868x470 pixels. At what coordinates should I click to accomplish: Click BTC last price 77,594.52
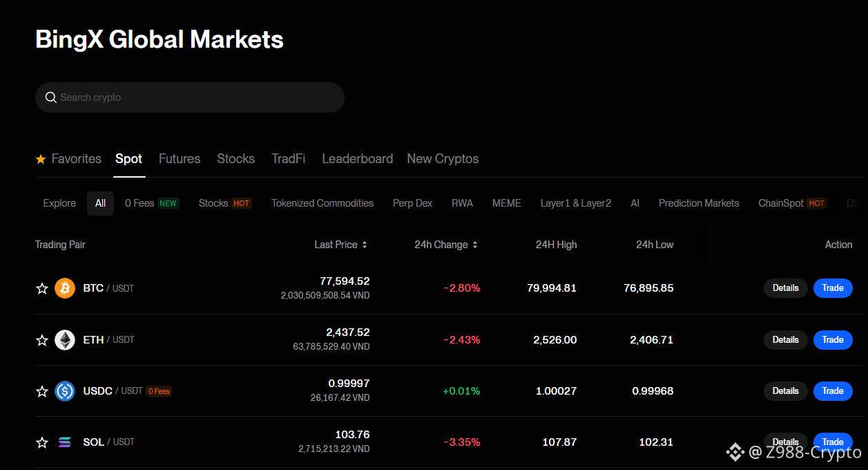[x=345, y=281]
